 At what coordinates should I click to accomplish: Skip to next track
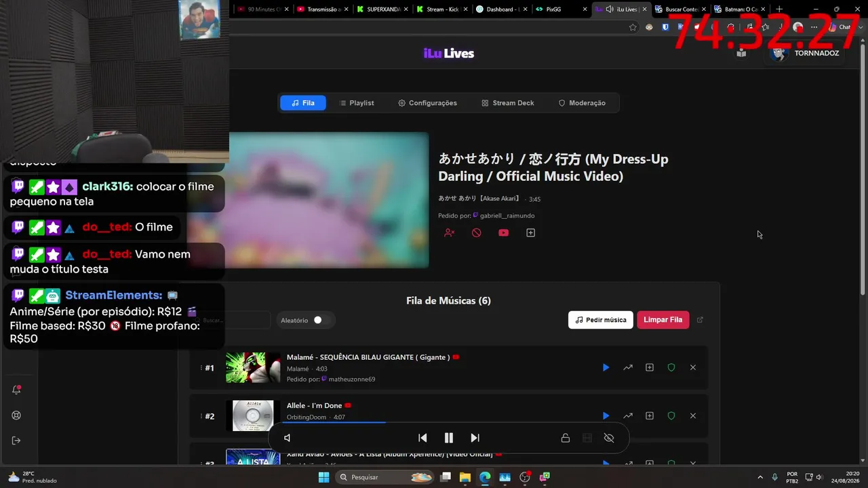point(475,438)
